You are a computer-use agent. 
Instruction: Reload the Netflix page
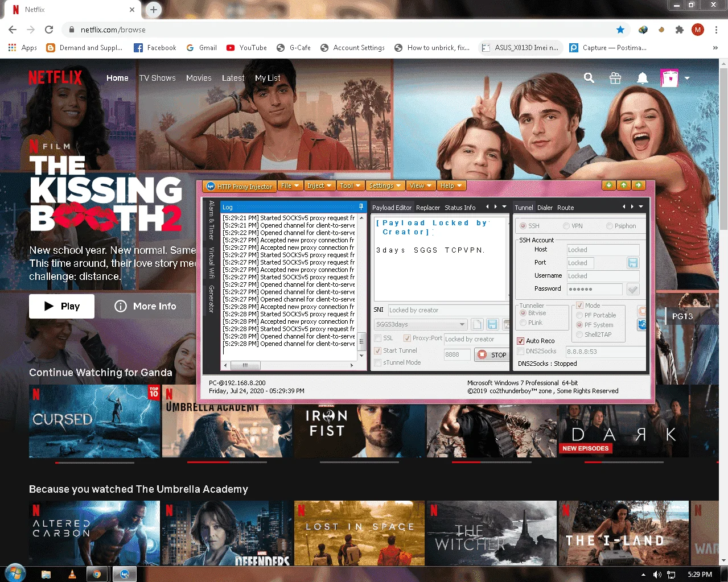[49, 30]
